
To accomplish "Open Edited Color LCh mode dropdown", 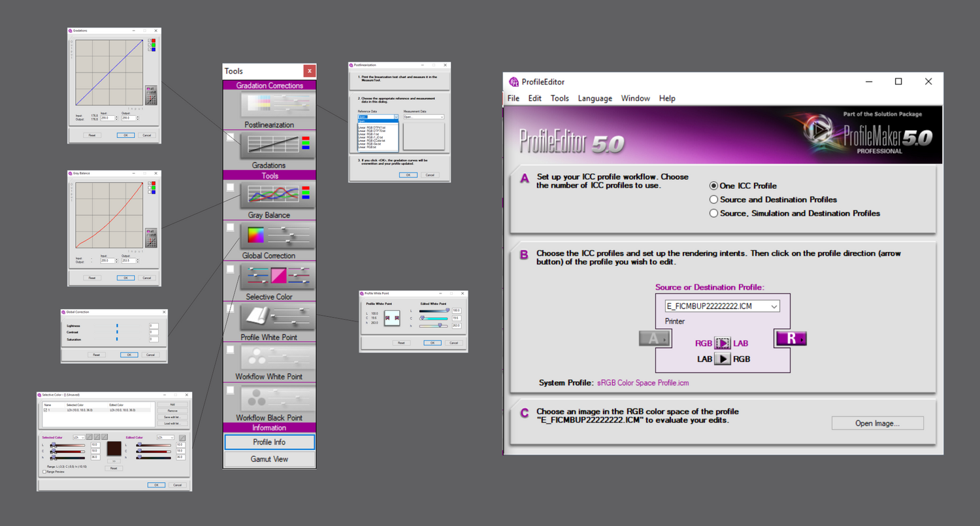I will click(165, 438).
